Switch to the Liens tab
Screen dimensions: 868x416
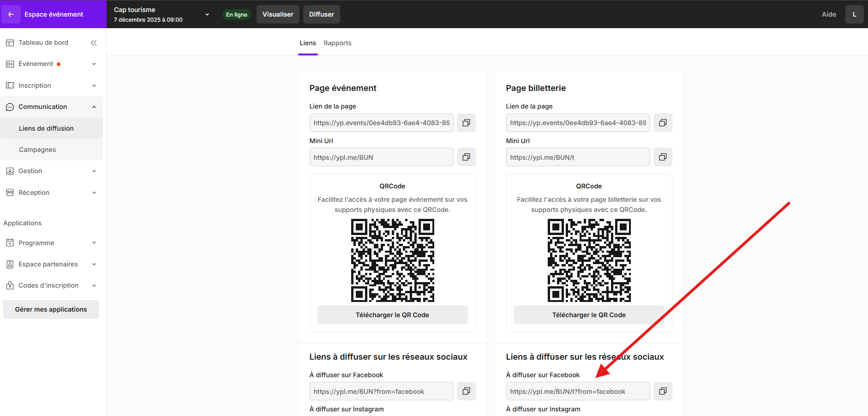[x=308, y=43]
